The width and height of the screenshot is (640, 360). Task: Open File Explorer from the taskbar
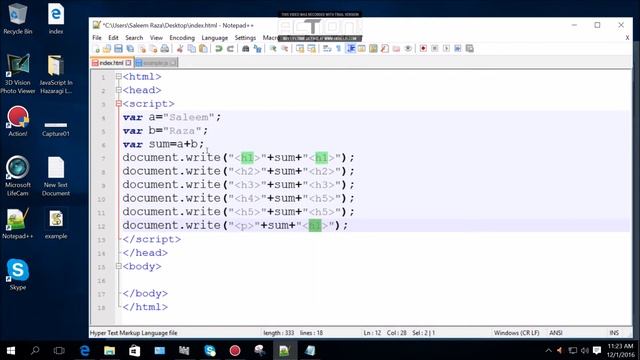click(x=109, y=351)
